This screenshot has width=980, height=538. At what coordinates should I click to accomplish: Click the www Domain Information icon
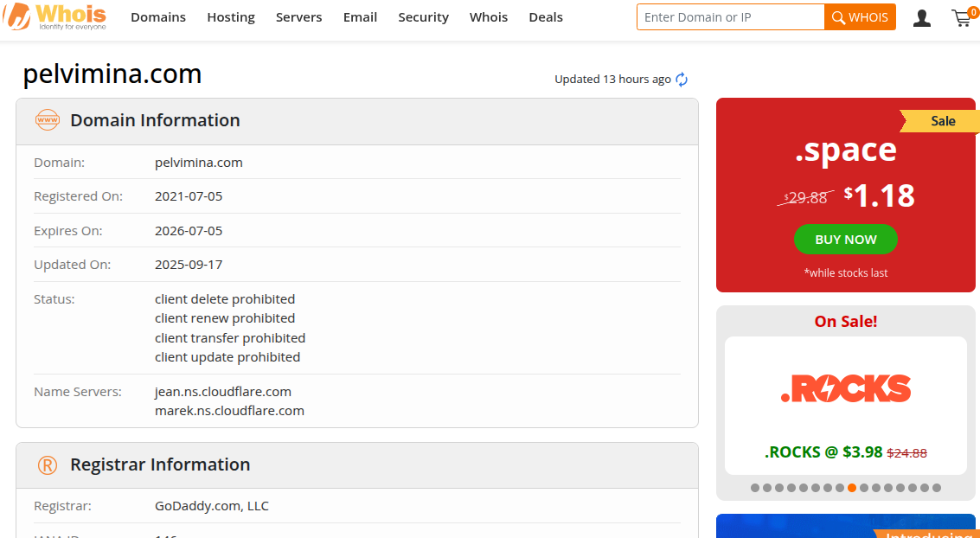[x=48, y=120]
